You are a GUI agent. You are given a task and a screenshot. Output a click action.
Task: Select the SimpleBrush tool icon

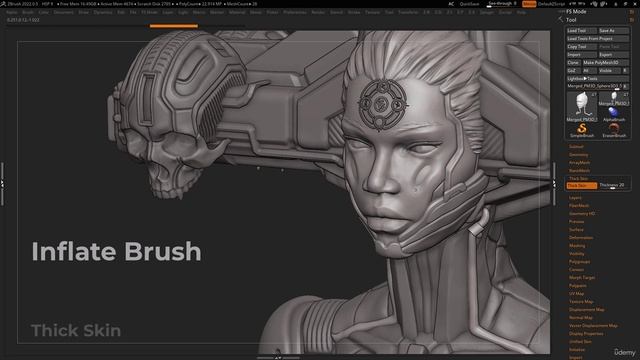582,129
